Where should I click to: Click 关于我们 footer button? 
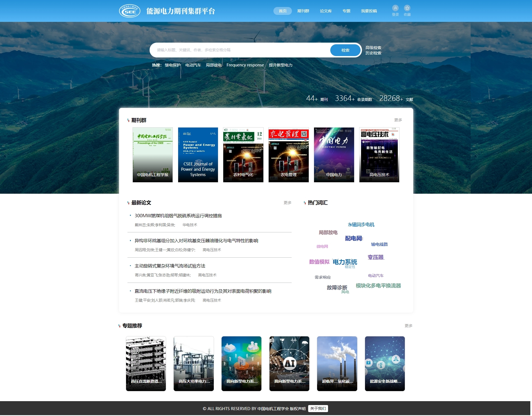(318, 409)
